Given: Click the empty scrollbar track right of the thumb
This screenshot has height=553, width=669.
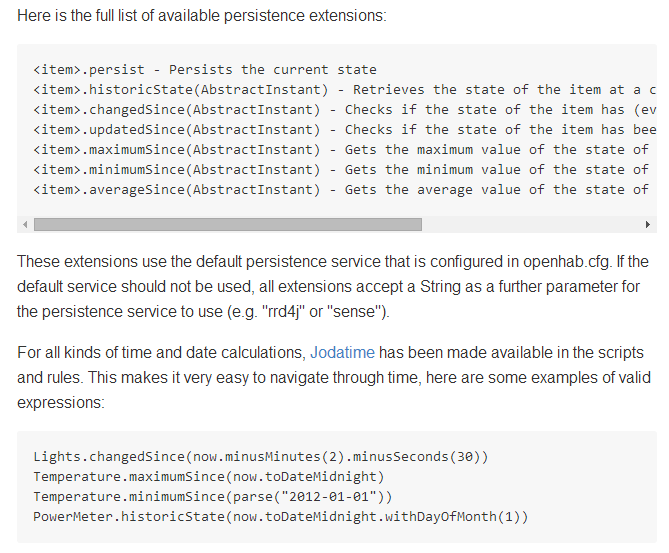Looking at the screenshot, I should pos(530,225).
